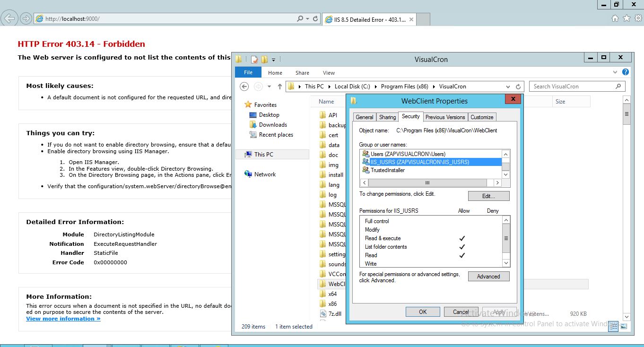The height and width of the screenshot is (347, 644).
Task: Refresh the VisualCron folder address bar
Action: point(518,87)
